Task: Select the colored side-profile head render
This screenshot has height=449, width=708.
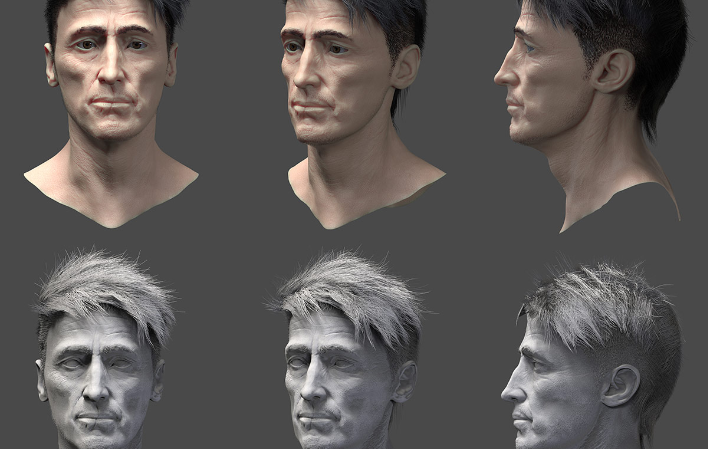Action: (592, 115)
